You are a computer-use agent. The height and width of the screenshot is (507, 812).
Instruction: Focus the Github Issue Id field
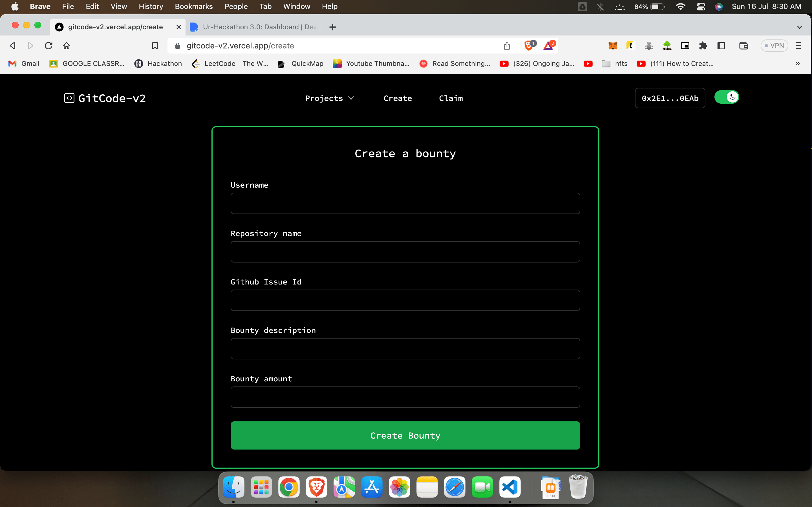pos(405,300)
